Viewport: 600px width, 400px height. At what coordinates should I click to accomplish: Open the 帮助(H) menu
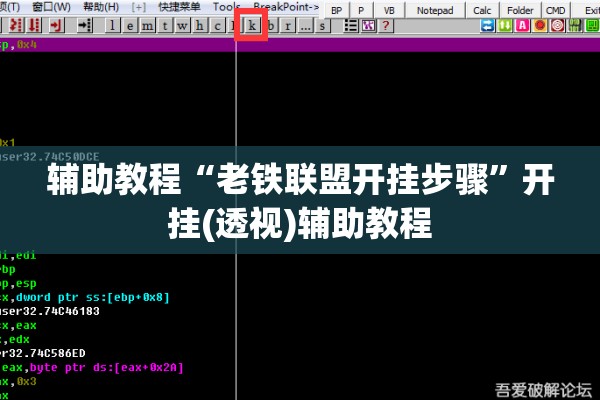pos(101,7)
